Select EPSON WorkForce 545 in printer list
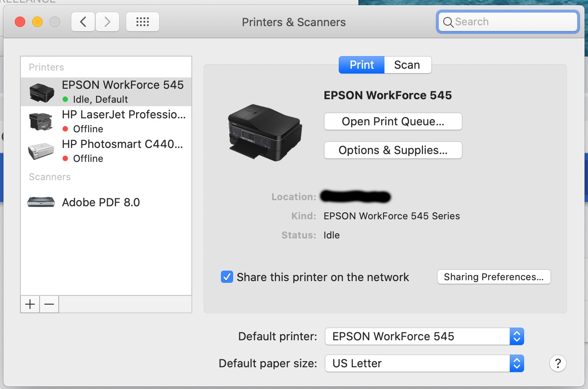The image size is (588, 389). (x=106, y=91)
